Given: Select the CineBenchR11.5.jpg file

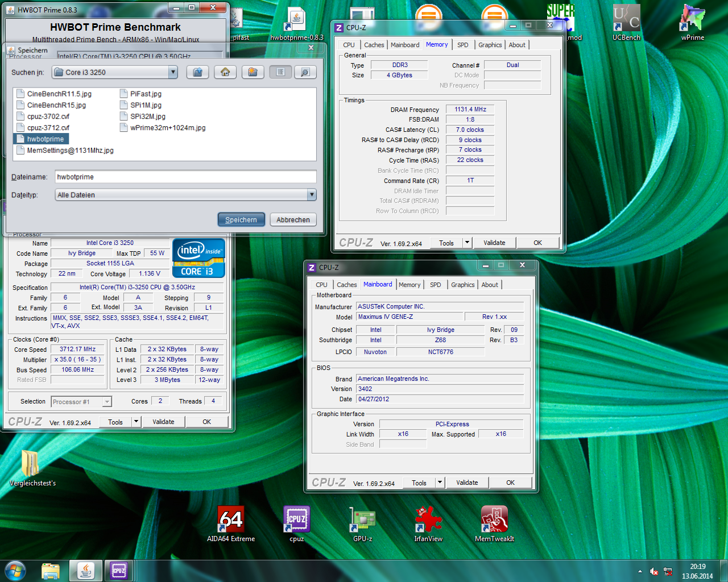Looking at the screenshot, I should 54,94.
